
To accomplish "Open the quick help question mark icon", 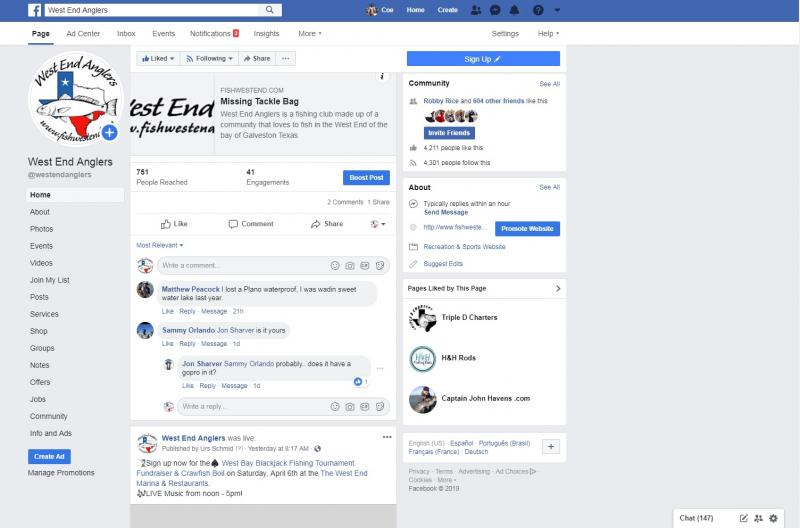I will point(538,10).
